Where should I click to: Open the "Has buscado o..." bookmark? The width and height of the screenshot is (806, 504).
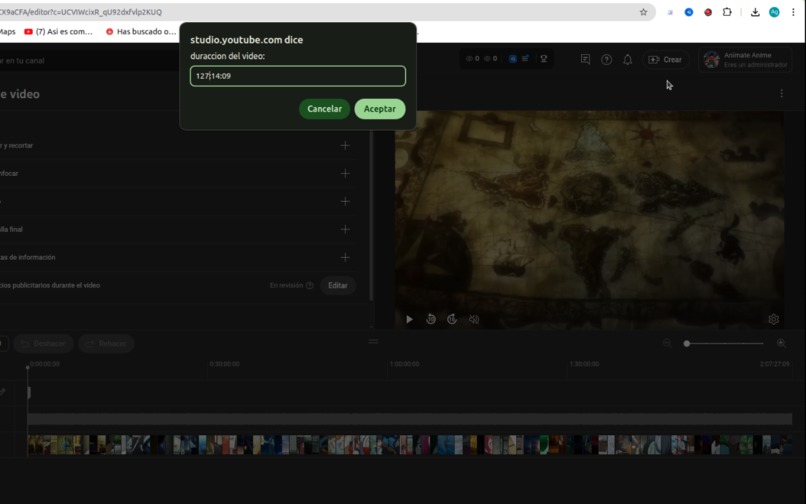click(141, 31)
